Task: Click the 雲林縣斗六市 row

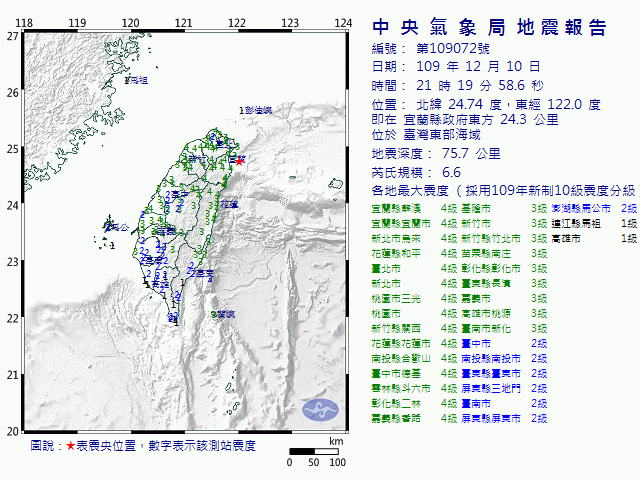Action: (414, 389)
